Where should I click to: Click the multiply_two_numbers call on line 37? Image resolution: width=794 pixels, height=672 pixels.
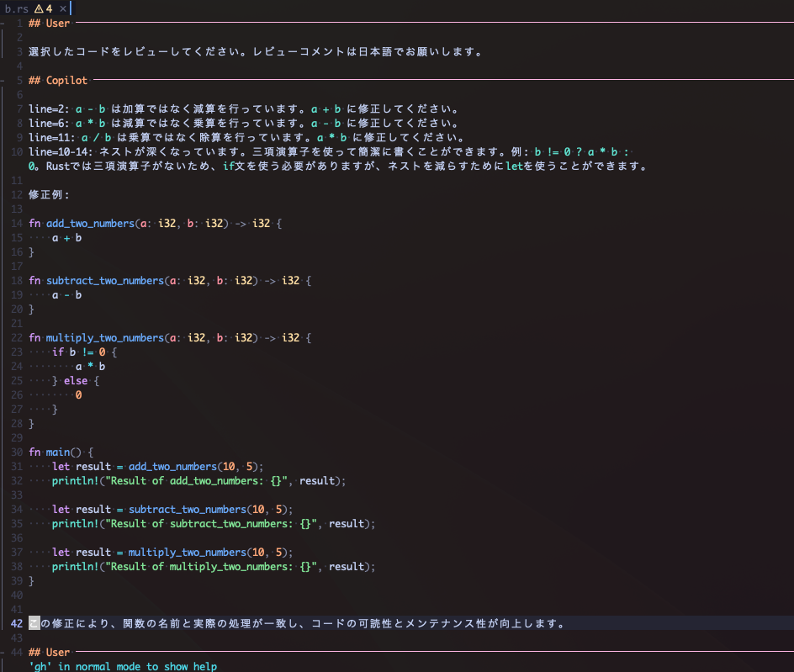coord(188,552)
